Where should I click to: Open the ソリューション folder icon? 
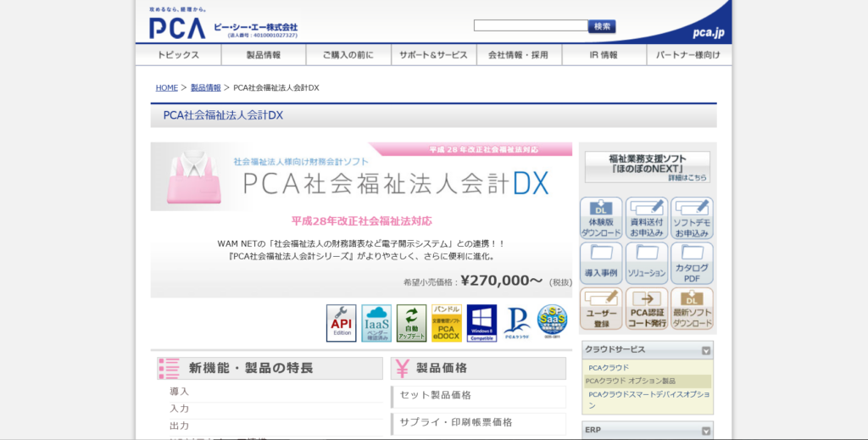tap(647, 264)
